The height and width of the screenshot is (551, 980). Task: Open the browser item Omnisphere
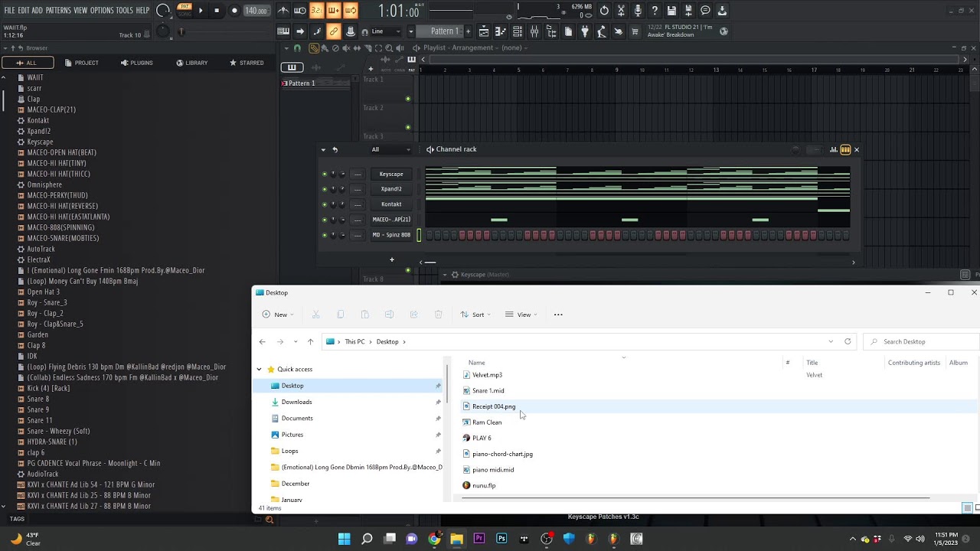pos(44,184)
